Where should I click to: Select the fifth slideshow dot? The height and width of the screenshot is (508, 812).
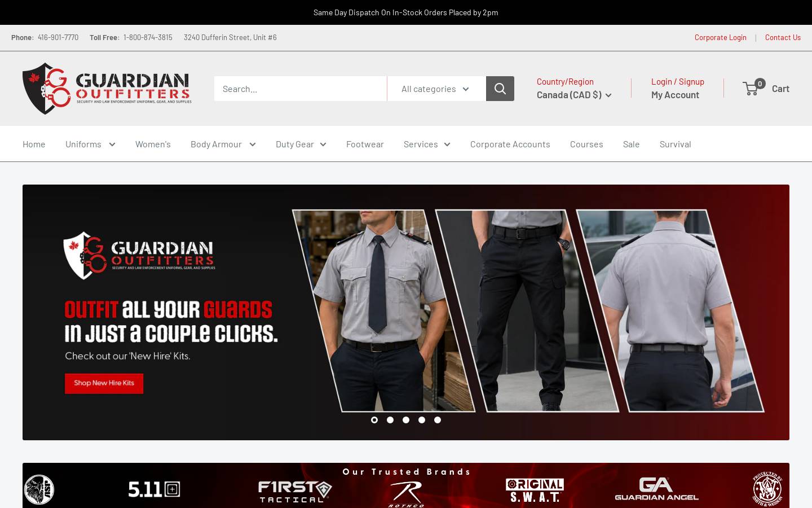(x=438, y=420)
